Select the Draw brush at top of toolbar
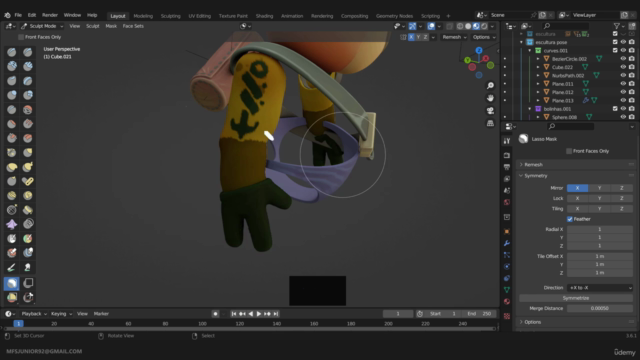This screenshot has height=360, width=640. [x=11, y=52]
